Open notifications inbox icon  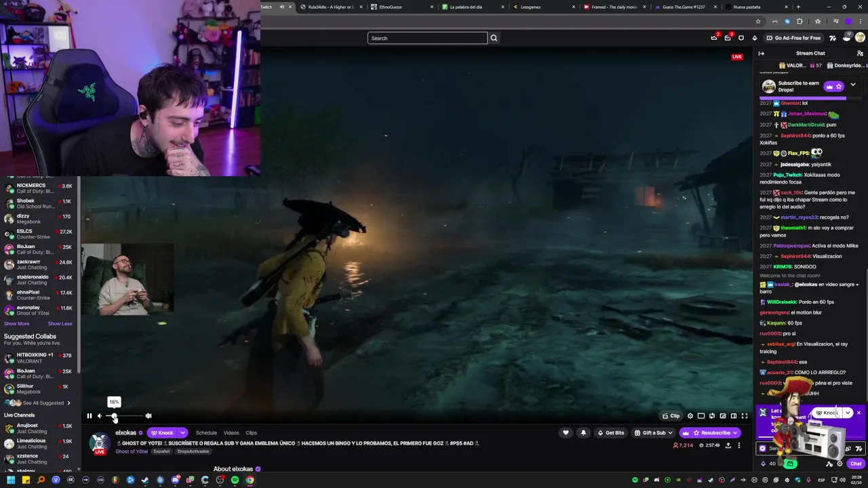pyautogui.click(x=728, y=38)
